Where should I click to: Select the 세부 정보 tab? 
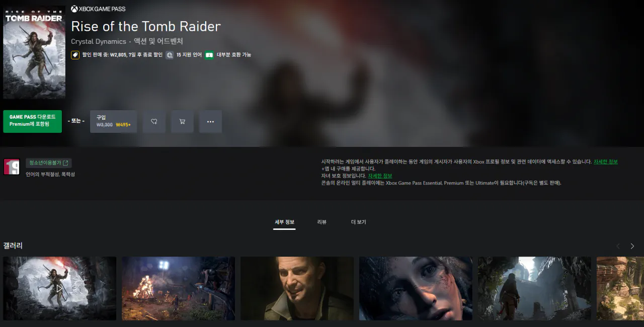click(x=284, y=222)
